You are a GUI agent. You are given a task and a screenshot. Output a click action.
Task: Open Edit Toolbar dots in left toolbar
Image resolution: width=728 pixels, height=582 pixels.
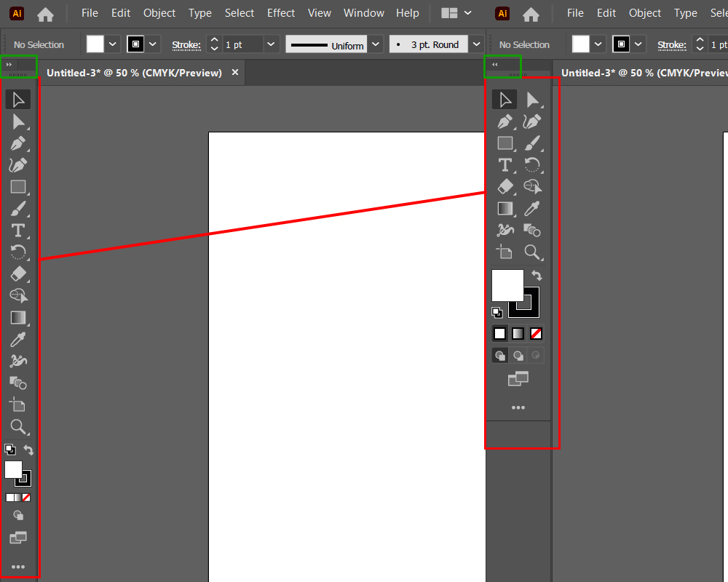[x=18, y=567]
